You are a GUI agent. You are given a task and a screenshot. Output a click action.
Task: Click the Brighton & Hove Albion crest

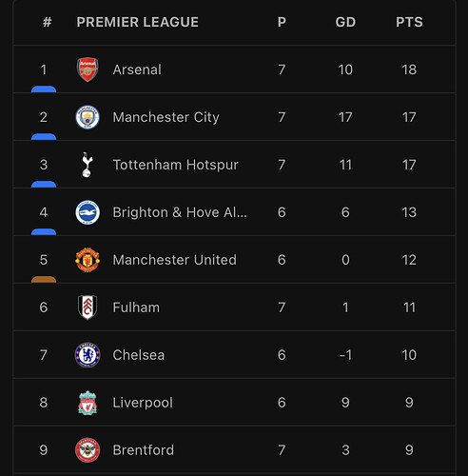pos(88,212)
